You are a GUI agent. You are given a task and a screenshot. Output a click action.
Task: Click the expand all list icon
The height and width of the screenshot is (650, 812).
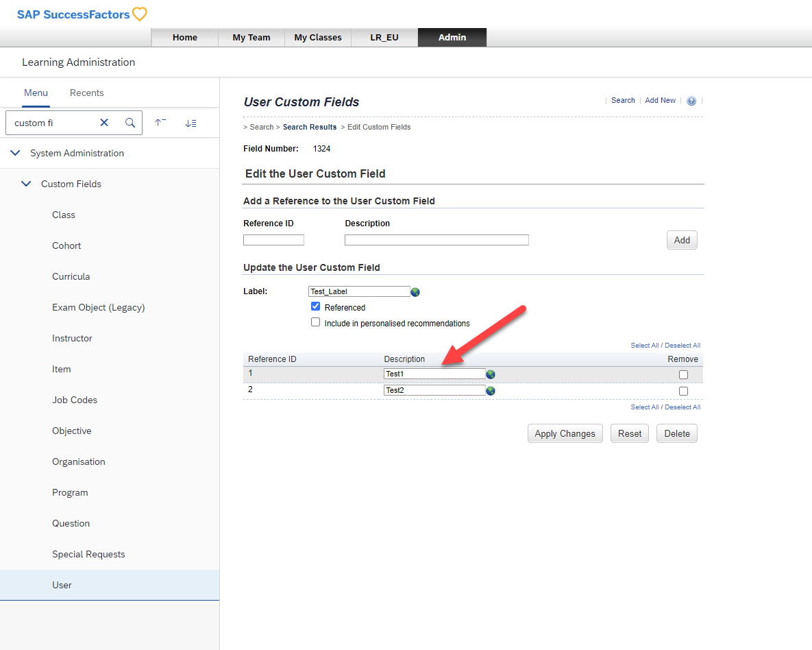[190, 123]
